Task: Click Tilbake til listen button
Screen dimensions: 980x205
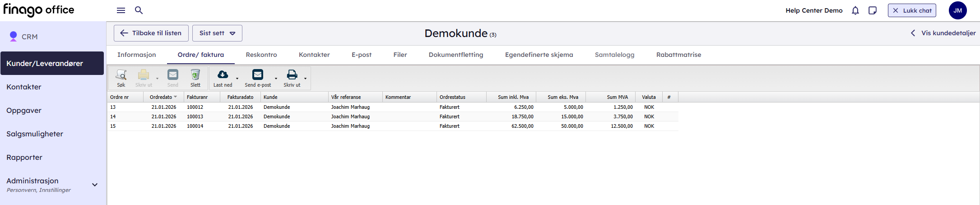Action: pyautogui.click(x=151, y=33)
